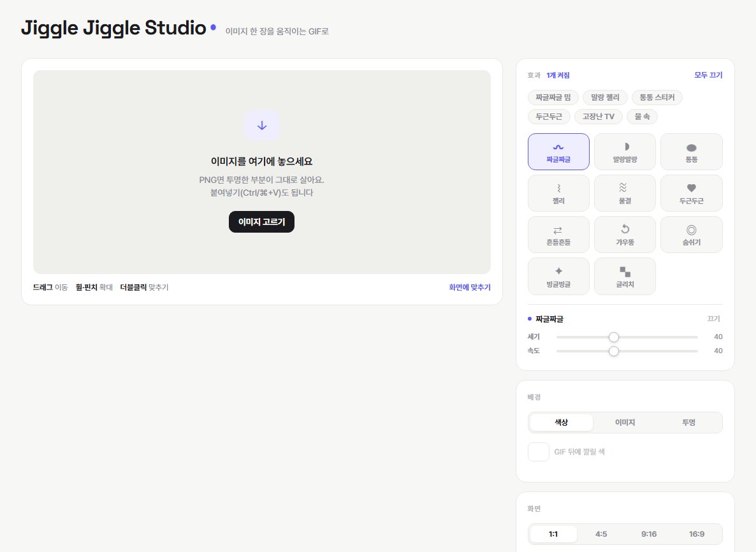756x552 pixels.
Task: Click the 속도 value 40
Action: [x=718, y=351]
